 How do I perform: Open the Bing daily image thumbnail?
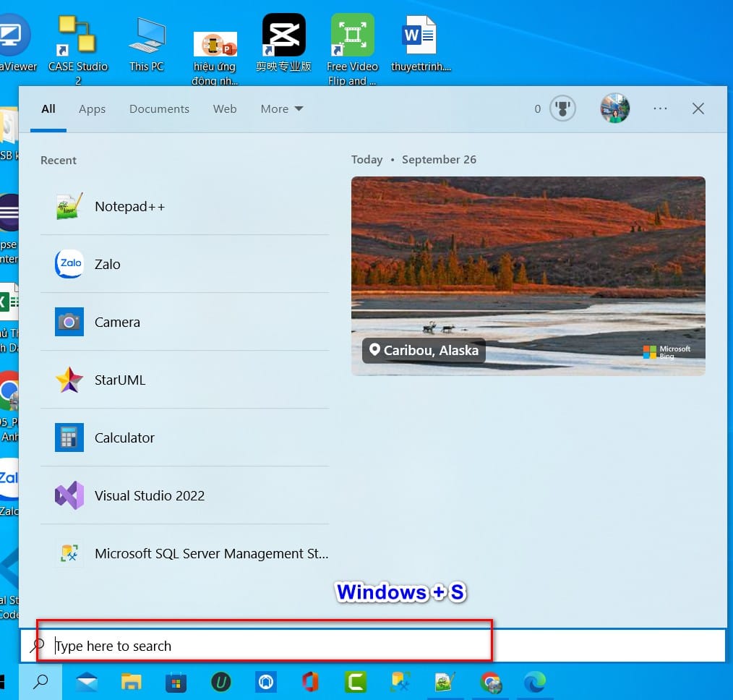tap(528, 276)
